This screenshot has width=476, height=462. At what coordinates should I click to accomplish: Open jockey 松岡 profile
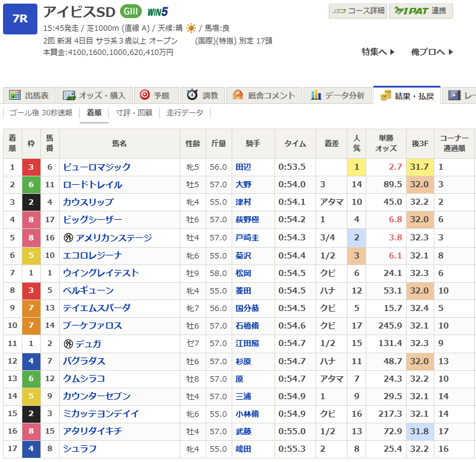click(x=244, y=273)
